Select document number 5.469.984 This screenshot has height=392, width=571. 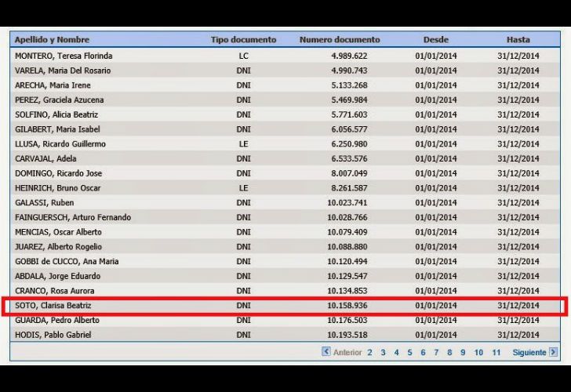coord(349,100)
